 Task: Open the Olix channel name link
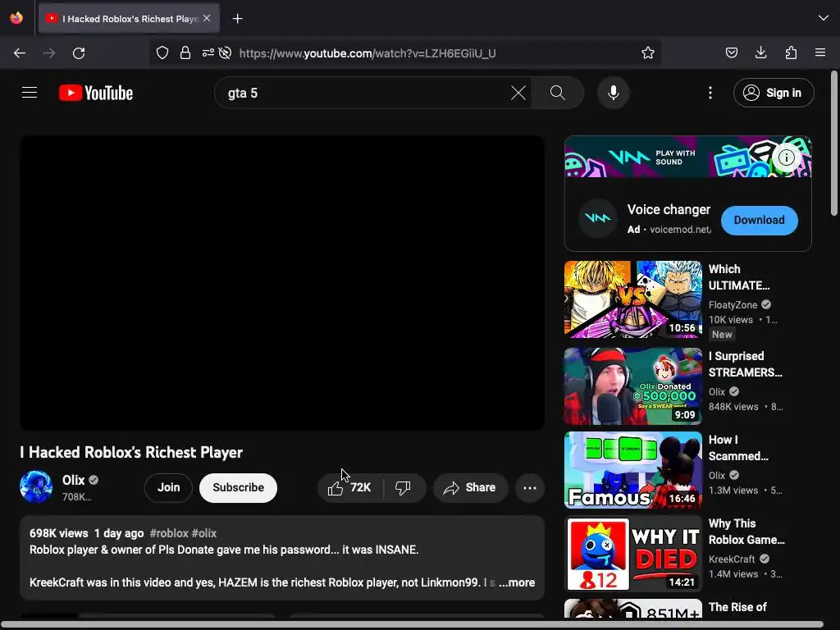[x=73, y=480]
